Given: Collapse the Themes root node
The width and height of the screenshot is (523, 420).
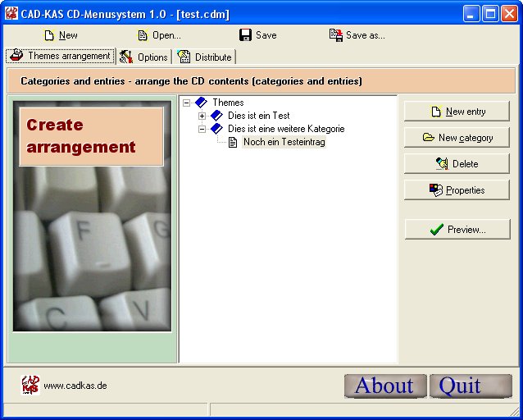Looking at the screenshot, I should (186, 103).
